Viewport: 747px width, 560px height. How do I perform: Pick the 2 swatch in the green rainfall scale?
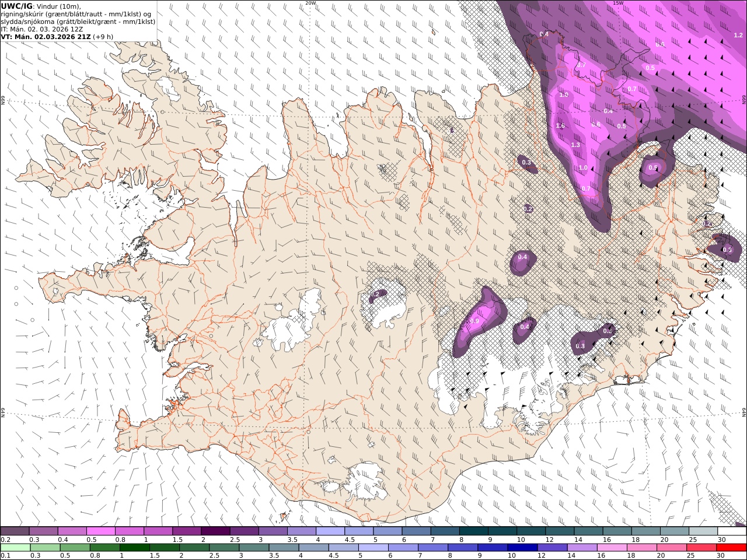pos(194,547)
